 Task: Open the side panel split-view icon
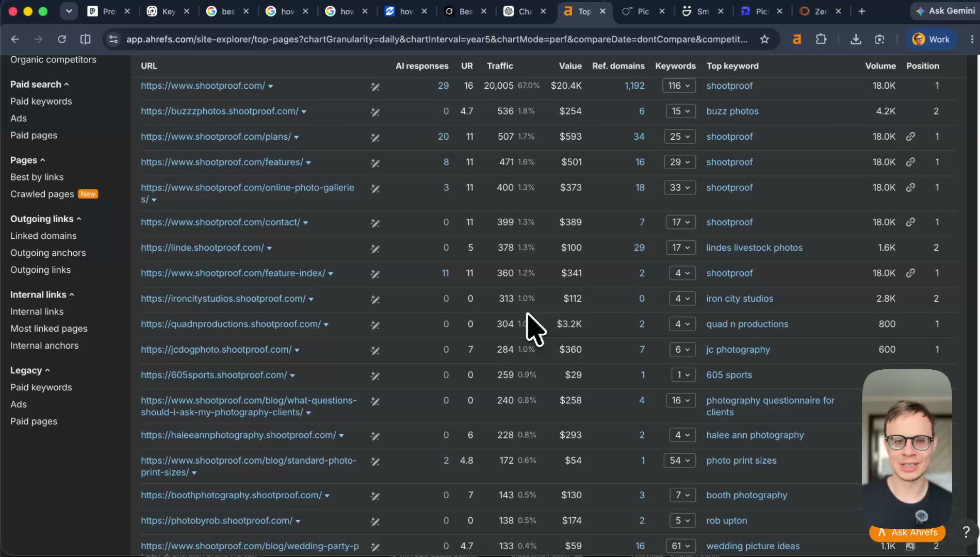pos(86,39)
